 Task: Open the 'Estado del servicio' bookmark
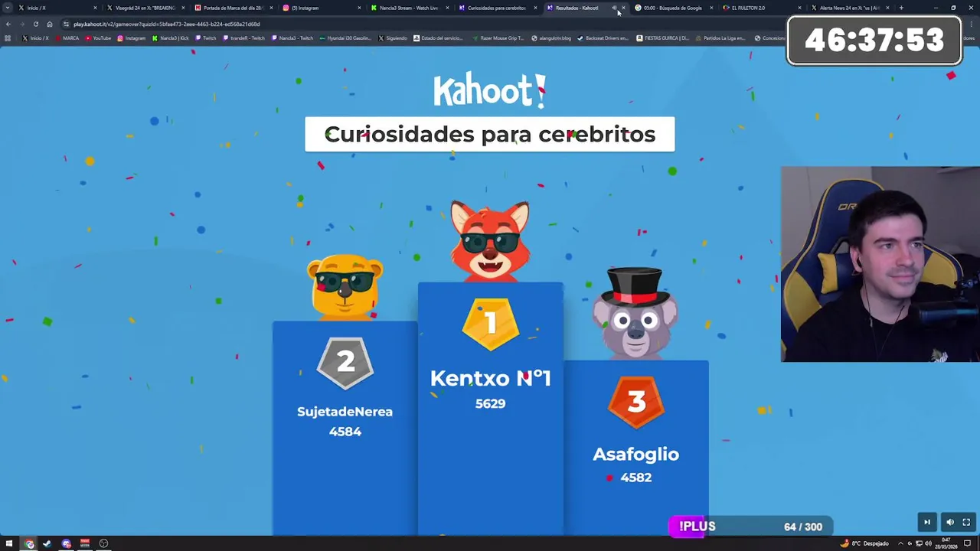point(439,38)
